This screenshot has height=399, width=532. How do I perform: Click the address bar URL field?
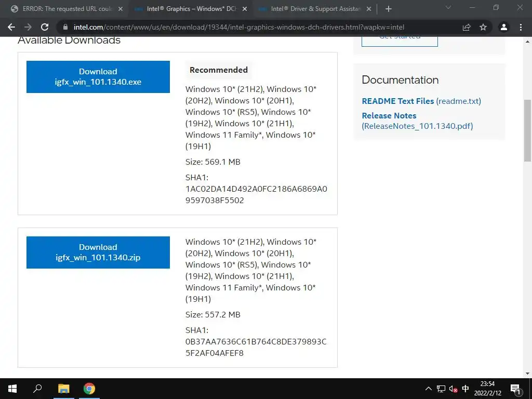tap(238, 27)
